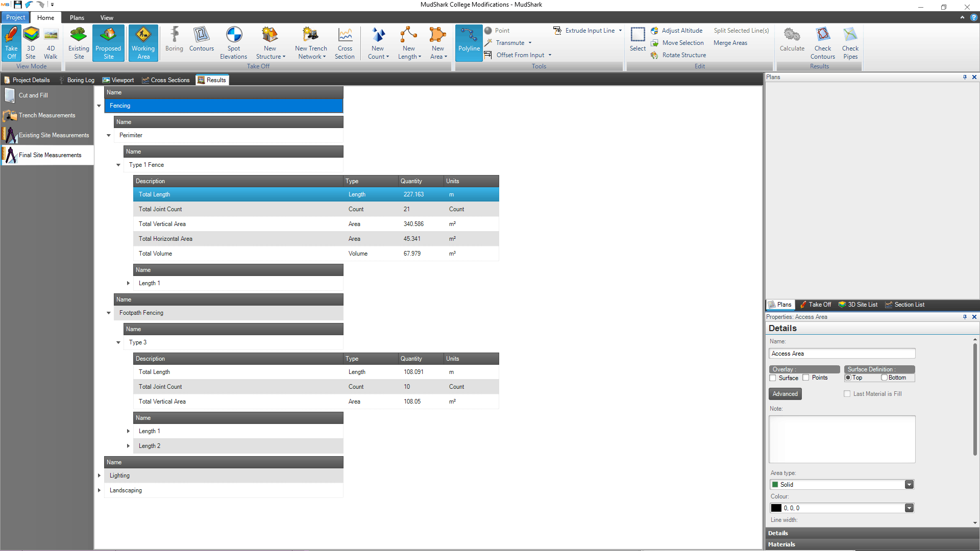Toggle the Surface overlay checkbox
The image size is (980, 551).
point(773,378)
